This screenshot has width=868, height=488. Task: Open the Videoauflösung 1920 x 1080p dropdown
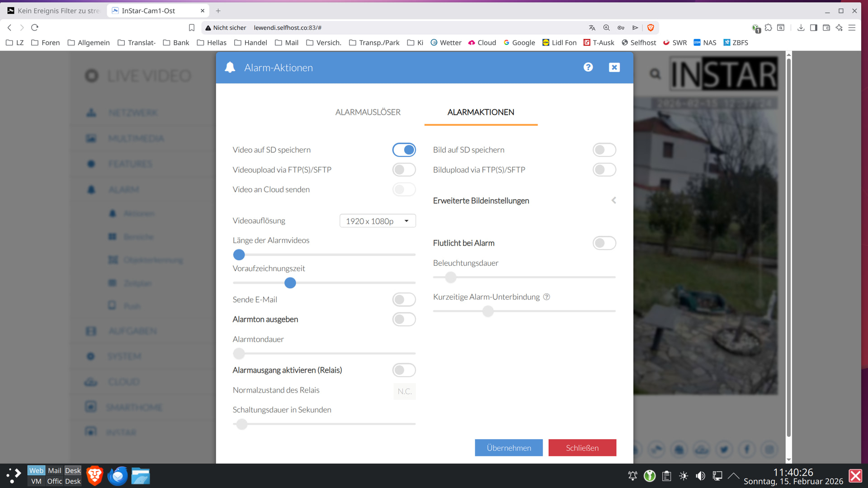click(x=377, y=221)
